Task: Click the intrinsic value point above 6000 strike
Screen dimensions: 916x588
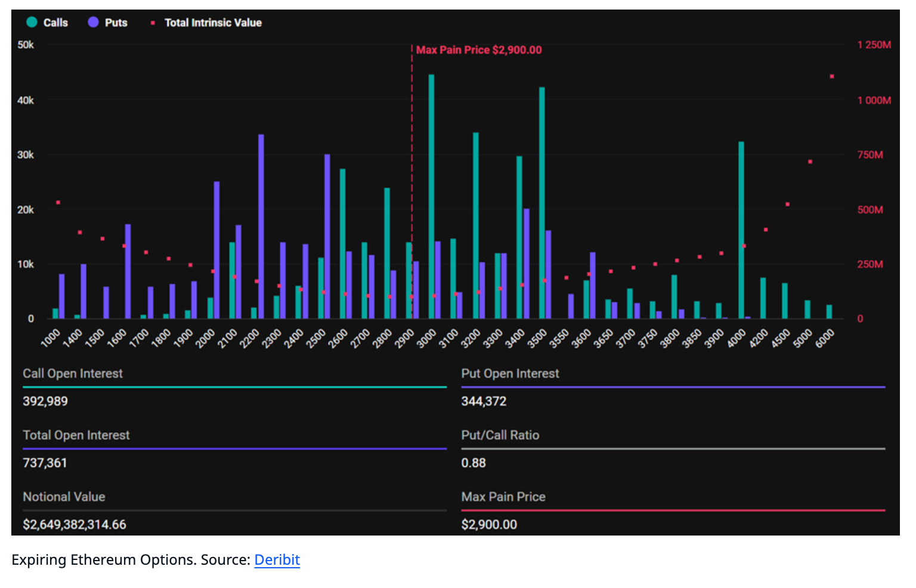Action: click(x=832, y=76)
